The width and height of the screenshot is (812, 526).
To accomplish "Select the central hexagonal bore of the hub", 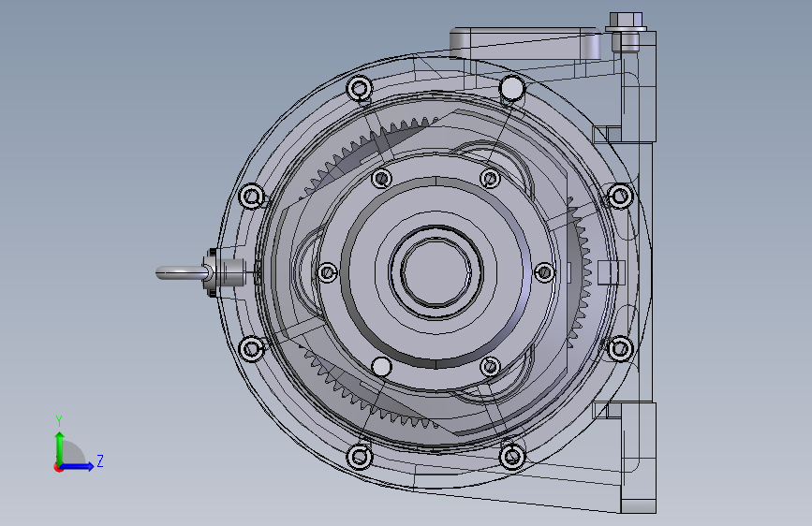I will 436,272.
